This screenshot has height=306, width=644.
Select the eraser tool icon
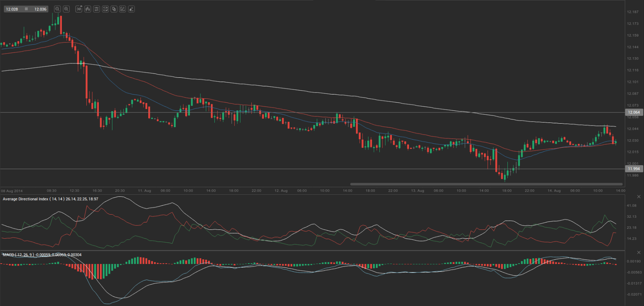point(132,9)
